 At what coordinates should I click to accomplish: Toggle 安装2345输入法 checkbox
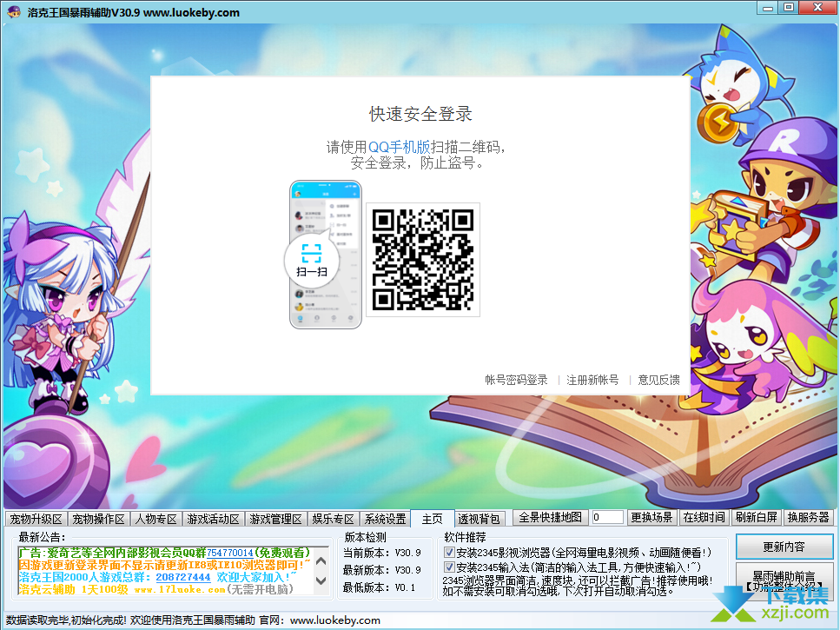point(449,567)
